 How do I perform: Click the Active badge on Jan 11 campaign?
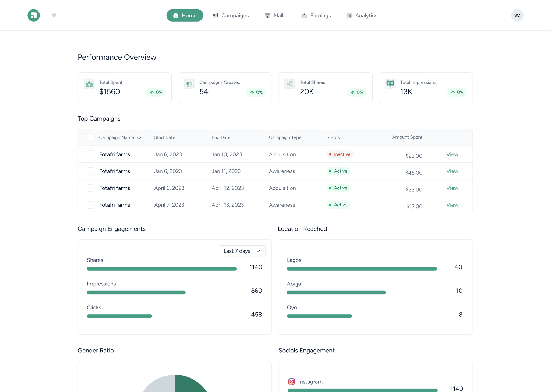[338, 171]
